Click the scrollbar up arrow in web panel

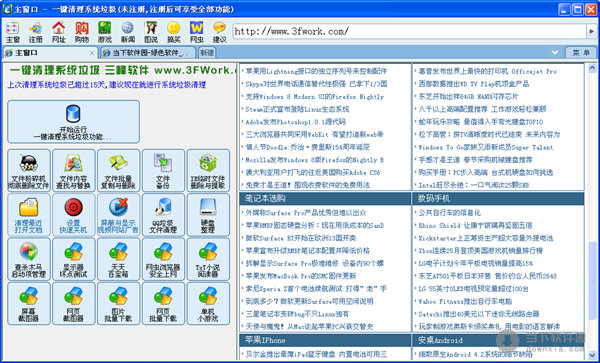click(592, 68)
